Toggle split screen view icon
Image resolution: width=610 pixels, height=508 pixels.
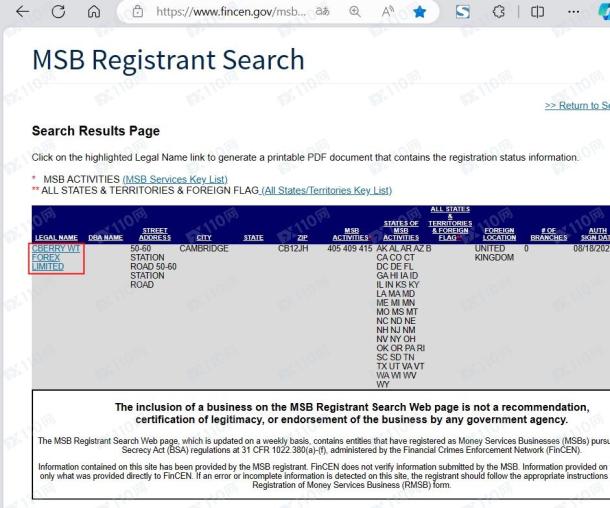pyautogui.click(x=538, y=12)
